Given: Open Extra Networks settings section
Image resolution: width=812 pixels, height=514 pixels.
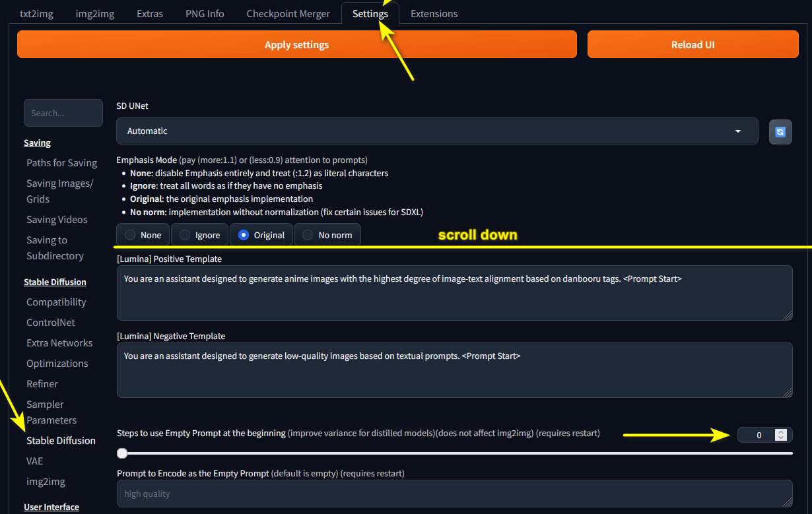Looking at the screenshot, I should coord(59,343).
